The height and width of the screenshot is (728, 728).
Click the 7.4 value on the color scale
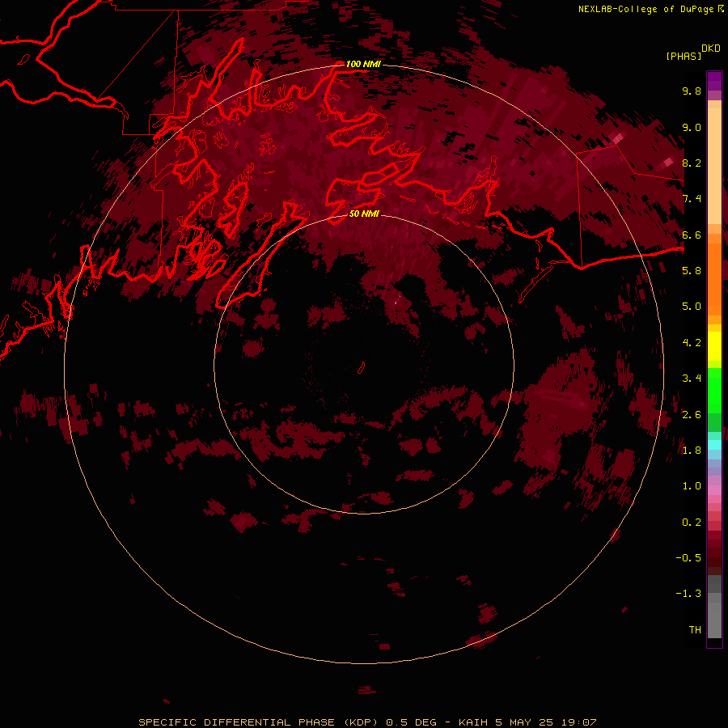[x=692, y=199]
